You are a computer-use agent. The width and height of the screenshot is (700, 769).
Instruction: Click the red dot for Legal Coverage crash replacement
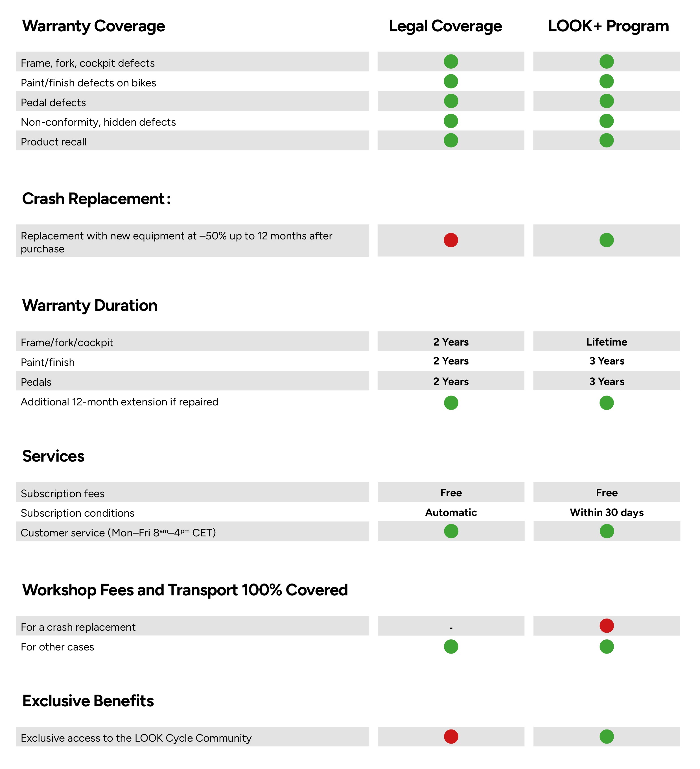point(450,240)
